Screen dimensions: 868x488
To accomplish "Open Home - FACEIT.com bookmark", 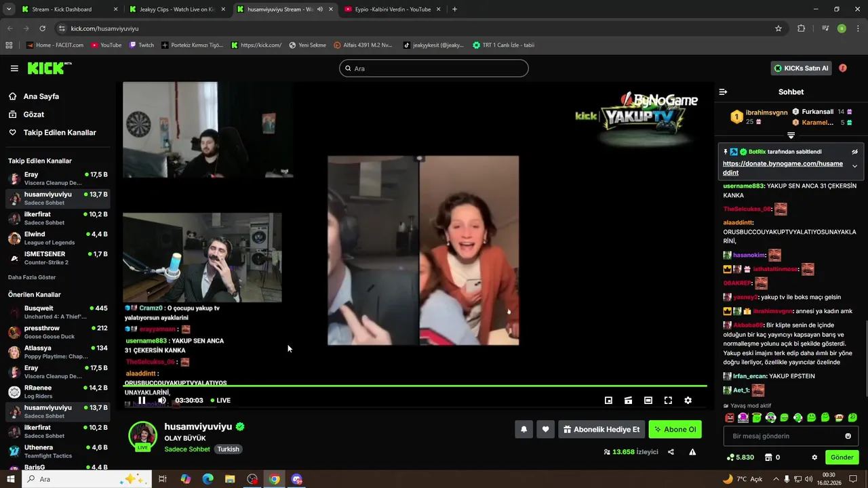I will [55, 45].
